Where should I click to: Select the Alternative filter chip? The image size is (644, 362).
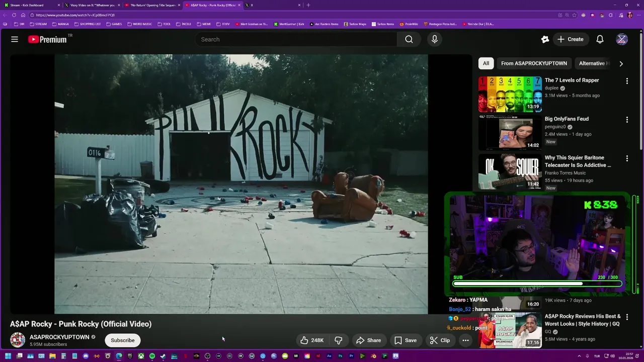point(594,63)
